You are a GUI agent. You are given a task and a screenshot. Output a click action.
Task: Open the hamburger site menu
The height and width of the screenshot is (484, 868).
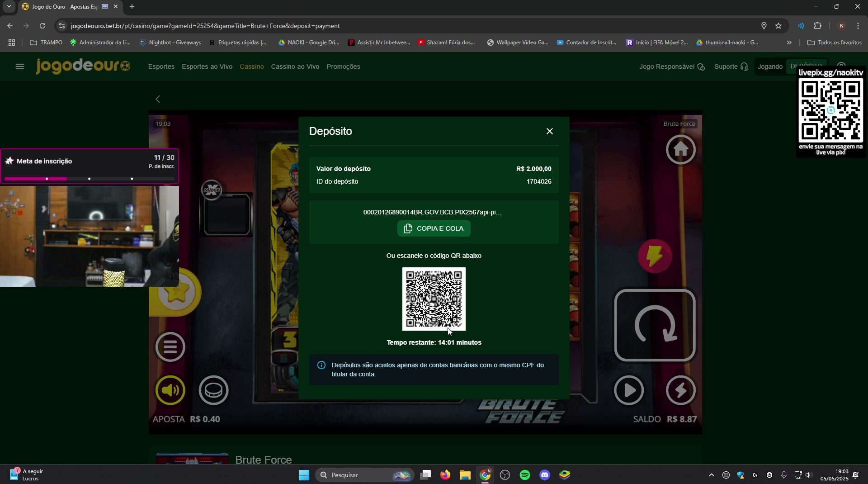(x=19, y=66)
